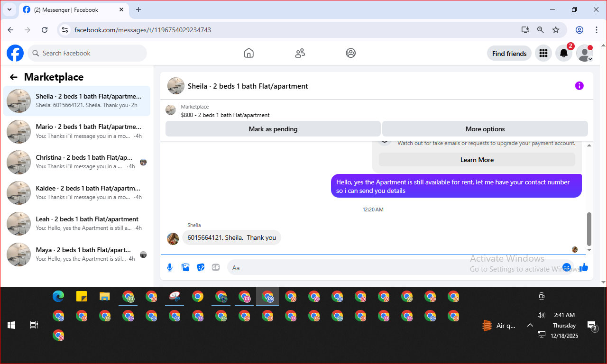Click Mark as pending
Viewport: 607px width, 364px height.
click(x=273, y=129)
